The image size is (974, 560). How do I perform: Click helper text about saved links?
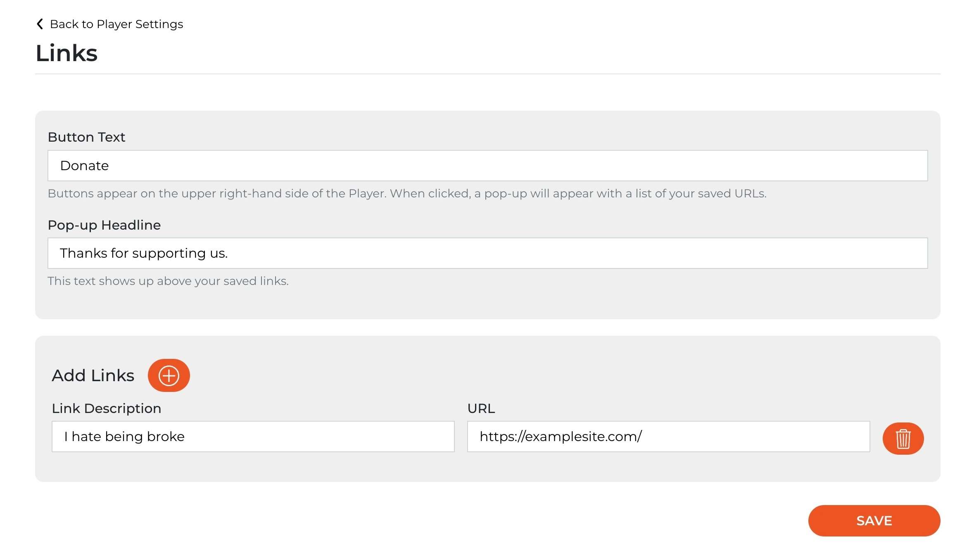(x=168, y=281)
